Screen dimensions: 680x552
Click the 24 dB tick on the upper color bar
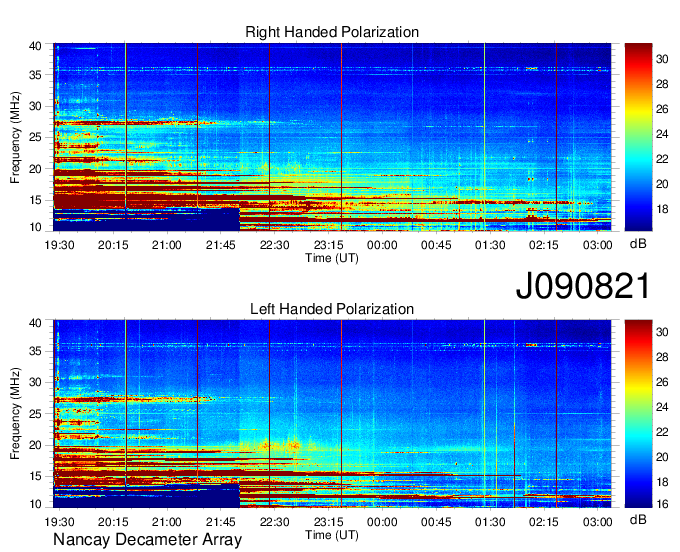coord(662,134)
